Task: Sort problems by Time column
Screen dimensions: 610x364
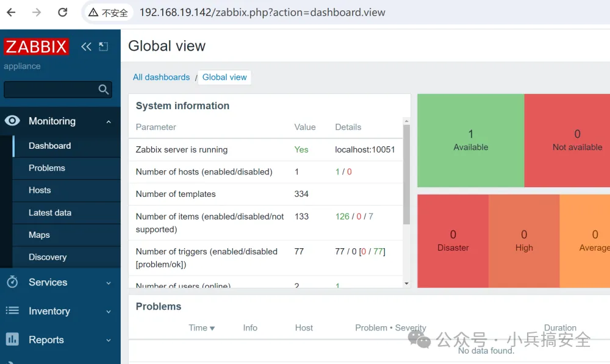Action: pyautogui.click(x=201, y=327)
